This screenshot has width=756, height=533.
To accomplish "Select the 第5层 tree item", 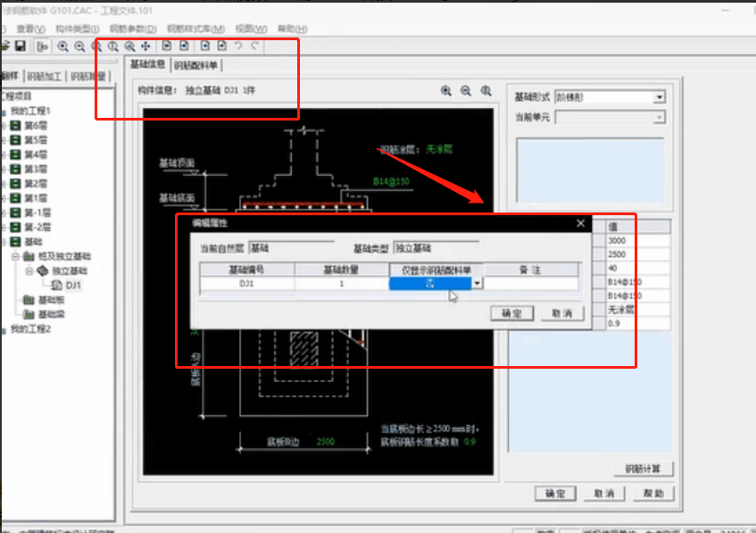I will point(36,140).
